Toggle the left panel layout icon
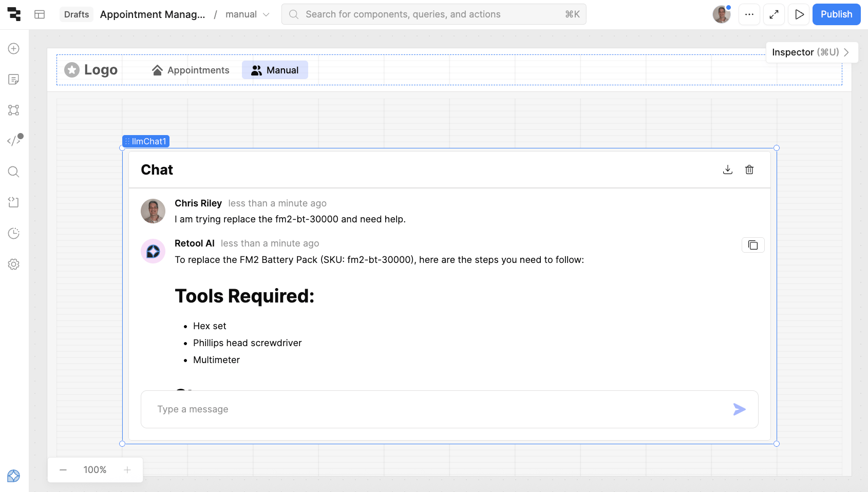Viewport: 868px width, 492px height. pos(40,14)
